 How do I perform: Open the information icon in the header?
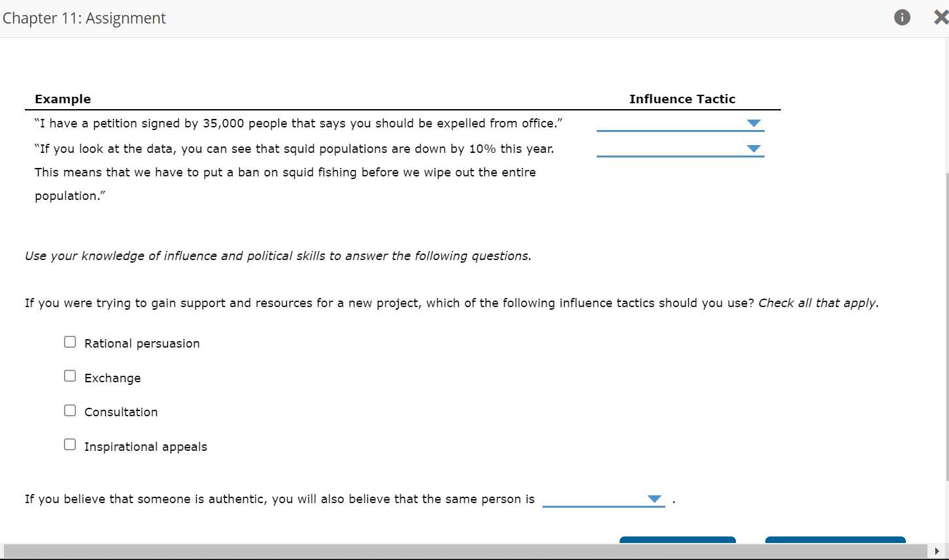point(902,18)
